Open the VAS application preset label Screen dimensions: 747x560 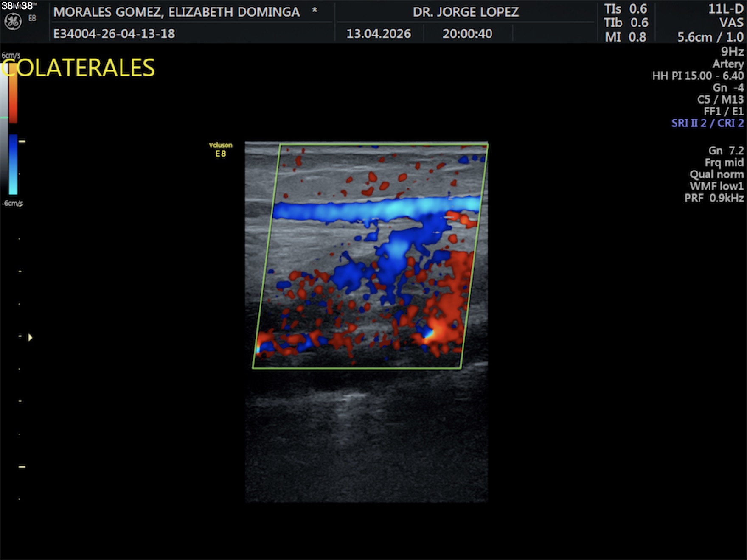click(x=731, y=23)
